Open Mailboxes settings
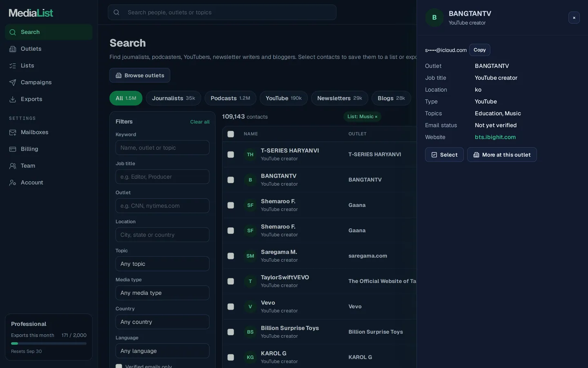Image resolution: width=588 pixels, height=368 pixels. (x=49, y=132)
